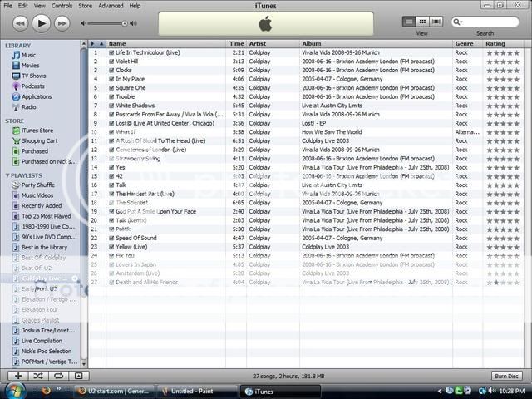Uncheck Violet Hill checkbox

111,62
